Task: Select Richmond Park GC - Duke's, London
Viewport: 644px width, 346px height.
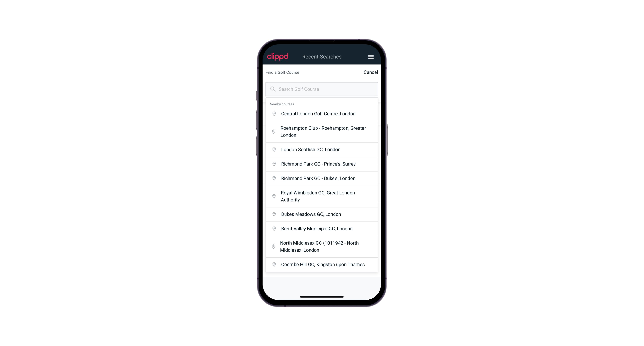Action: pos(322,178)
